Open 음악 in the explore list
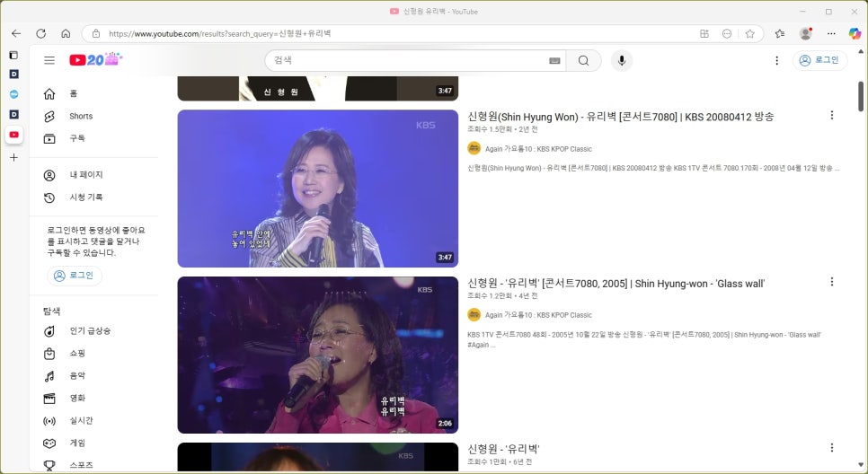 pyautogui.click(x=94, y=375)
